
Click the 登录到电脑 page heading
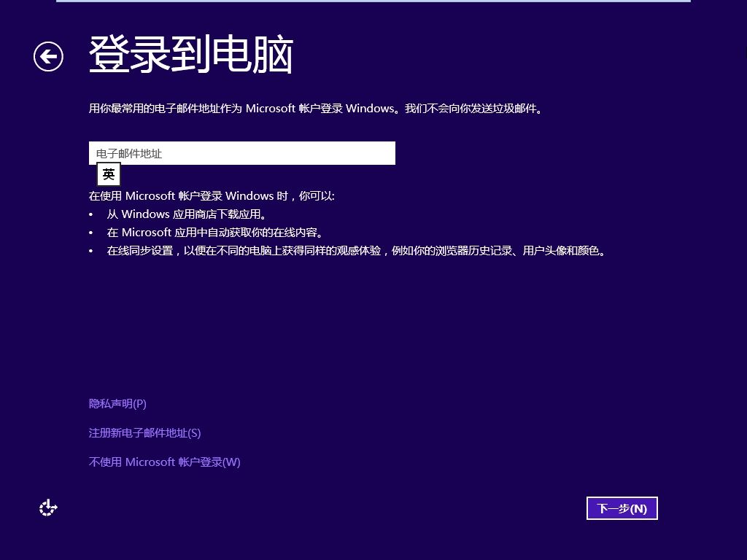point(191,54)
